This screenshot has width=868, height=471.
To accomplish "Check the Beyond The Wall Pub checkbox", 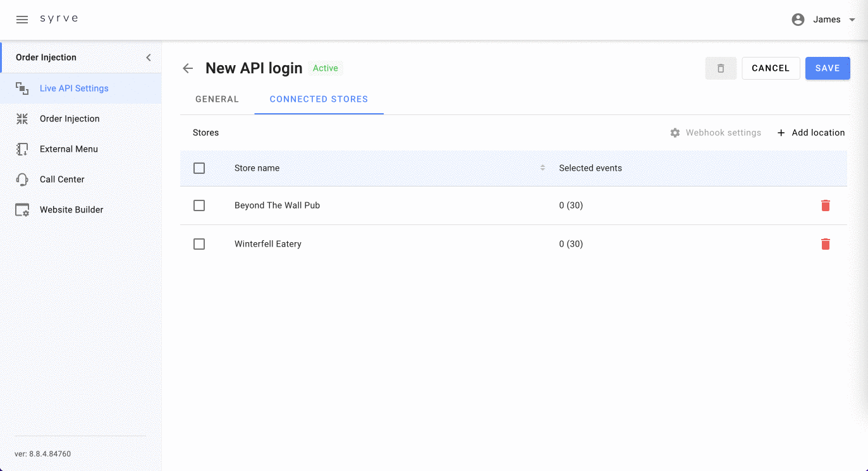I will [199, 205].
